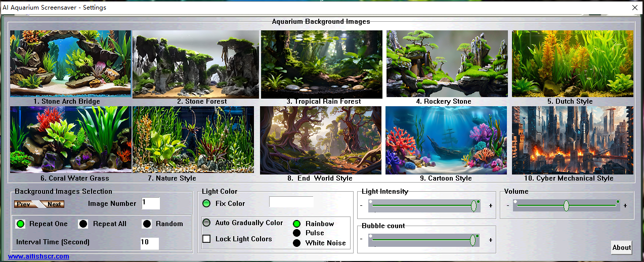Viewport: 644px width, 262px height.
Task: Increase light intensity with plus sign
Action: pyautogui.click(x=490, y=206)
